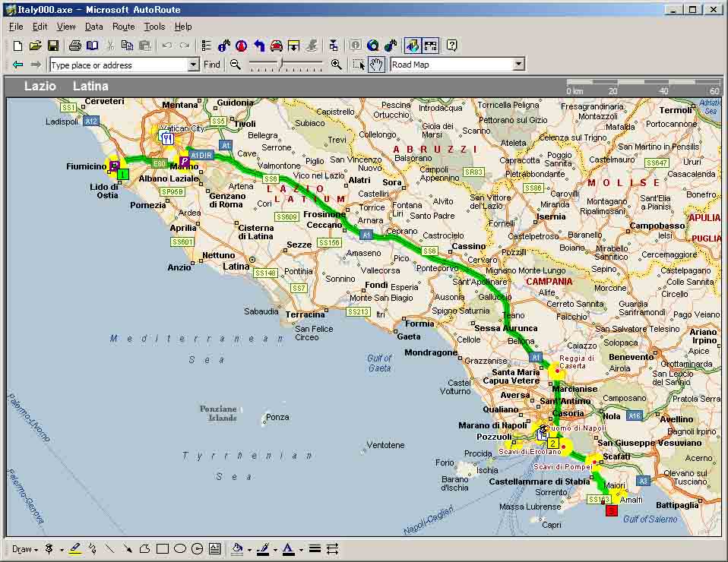The image size is (728, 562).
Task: Go back with the cyan left arrow
Action: click(x=17, y=65)
